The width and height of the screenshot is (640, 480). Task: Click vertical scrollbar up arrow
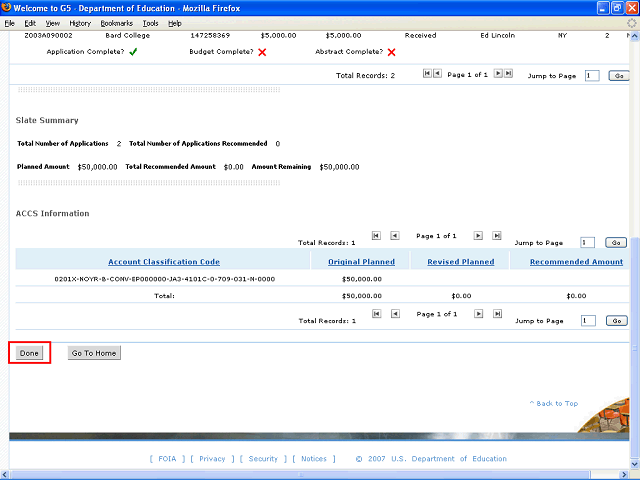[635, 36]
